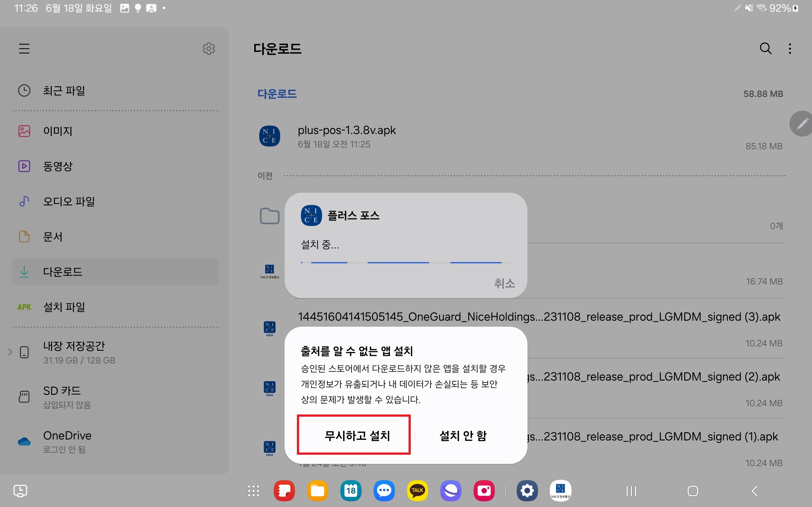Select Recent files category
The image size is (812, 507).
pos(64,91)
